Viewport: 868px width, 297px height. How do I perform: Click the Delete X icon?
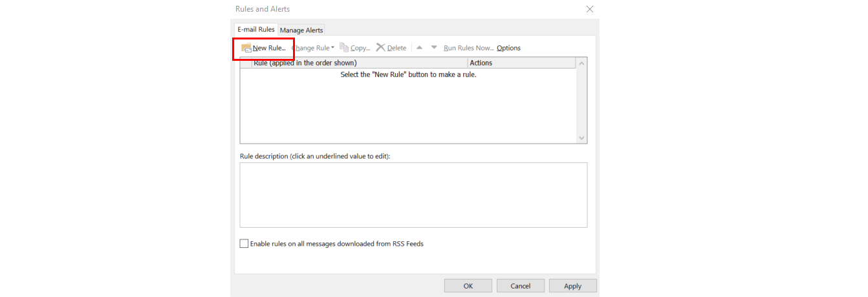(x=381, y=47)
